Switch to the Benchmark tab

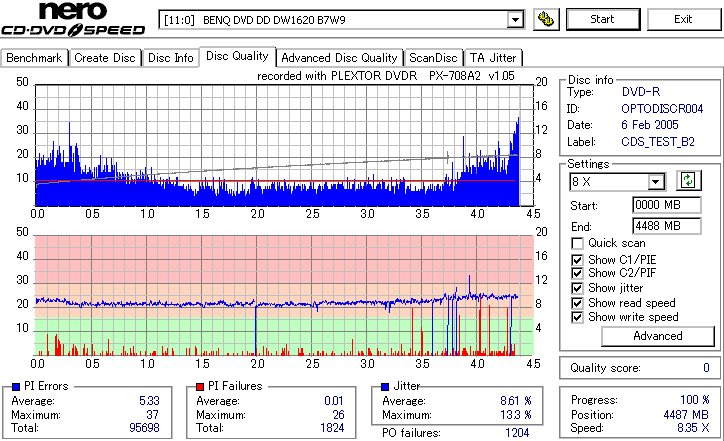(x=34, y=58)
